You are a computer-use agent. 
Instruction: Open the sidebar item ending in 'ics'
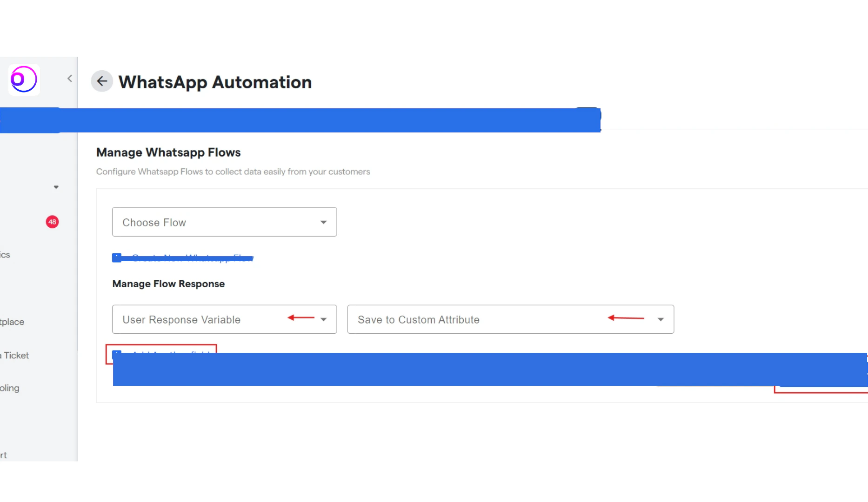point(5,255)
